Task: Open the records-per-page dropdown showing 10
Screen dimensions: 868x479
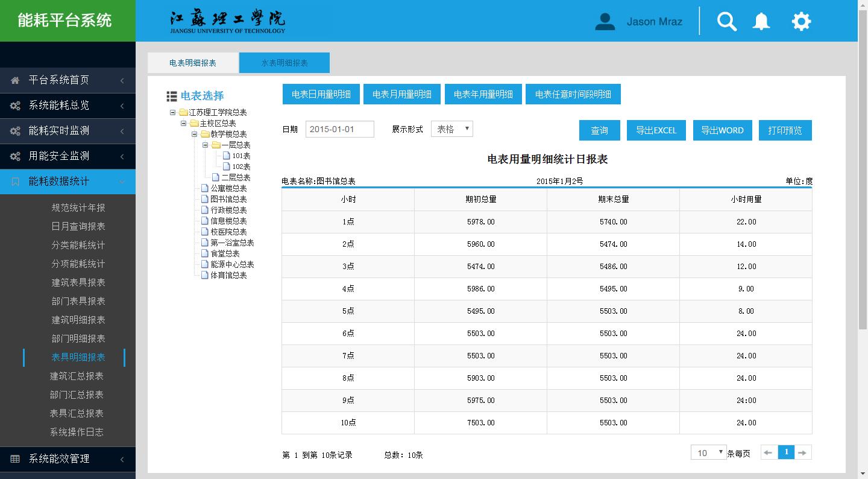Action: point(708,452)
